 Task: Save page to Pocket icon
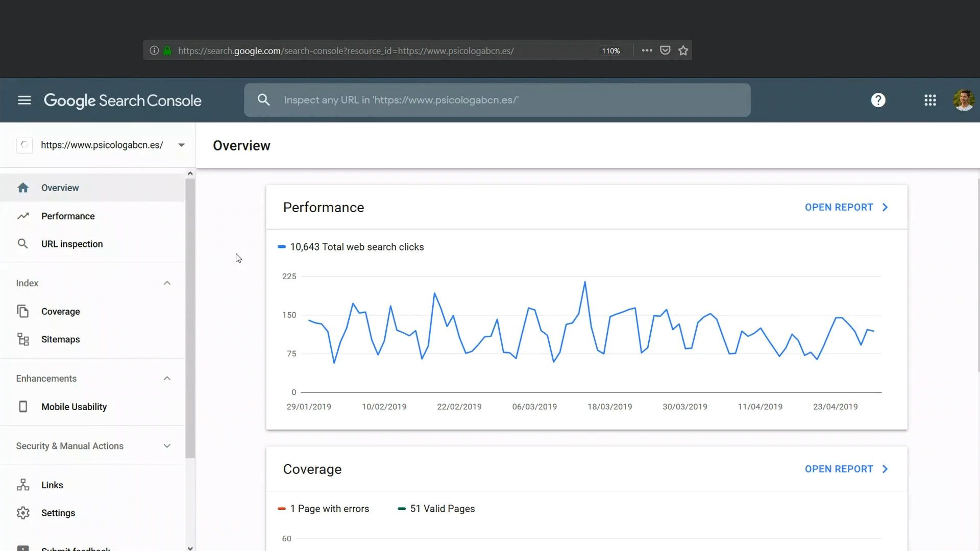click(665, 50)
